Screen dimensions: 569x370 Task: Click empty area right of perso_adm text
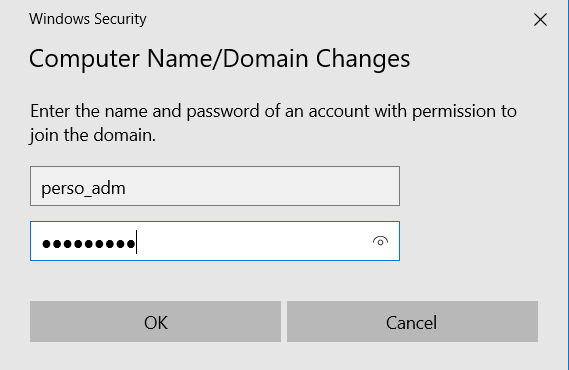(261, 186)
